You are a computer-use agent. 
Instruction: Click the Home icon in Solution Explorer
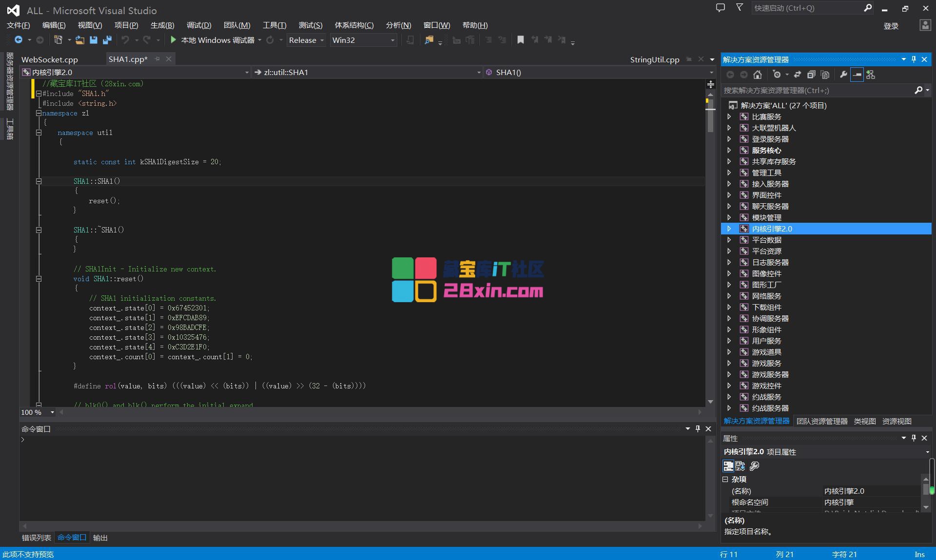pyautogui.click(x=757, y=75)
